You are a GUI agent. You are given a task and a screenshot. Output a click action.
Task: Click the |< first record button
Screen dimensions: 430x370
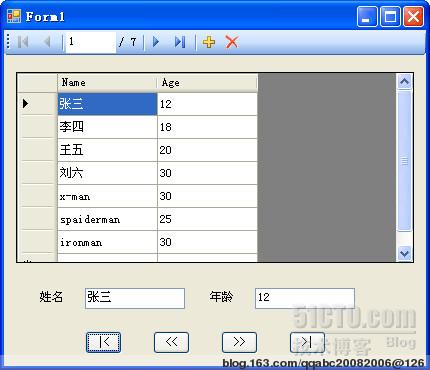[x=103, y=342]
